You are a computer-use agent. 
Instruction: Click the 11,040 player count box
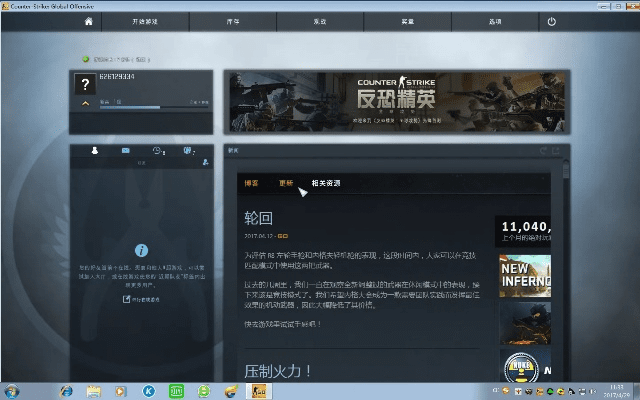pyautogui.click(x=523, y=231)
